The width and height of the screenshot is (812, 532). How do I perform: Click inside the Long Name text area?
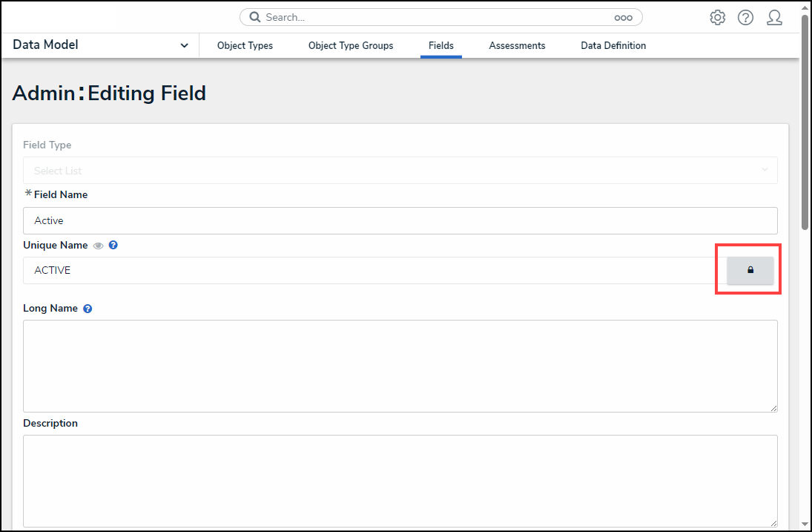(400, 366)
